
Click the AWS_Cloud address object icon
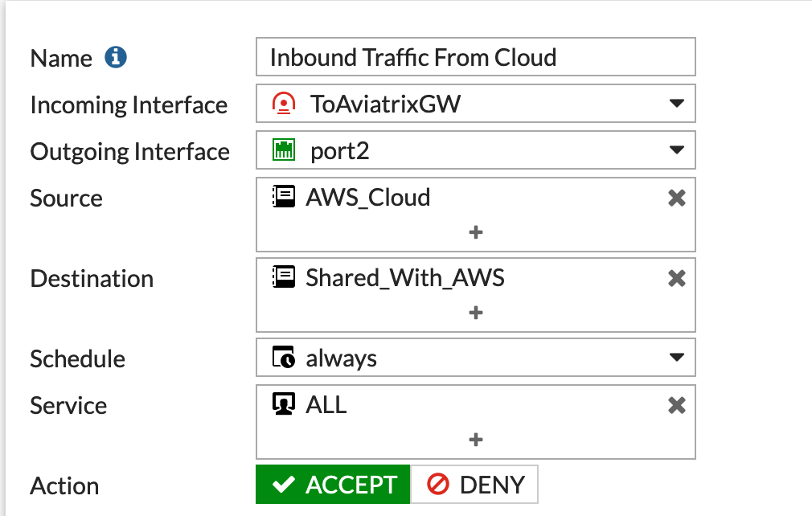click(281, 197)
